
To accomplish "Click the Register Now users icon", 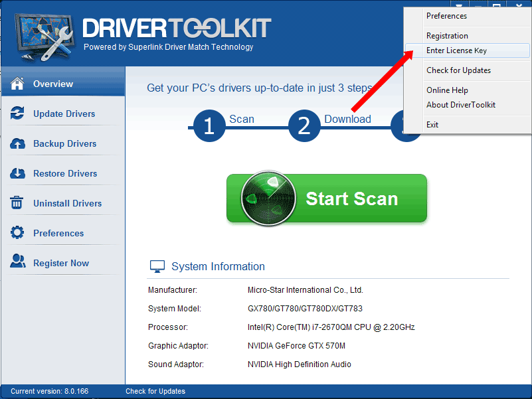I will click(x=18, y=261).
